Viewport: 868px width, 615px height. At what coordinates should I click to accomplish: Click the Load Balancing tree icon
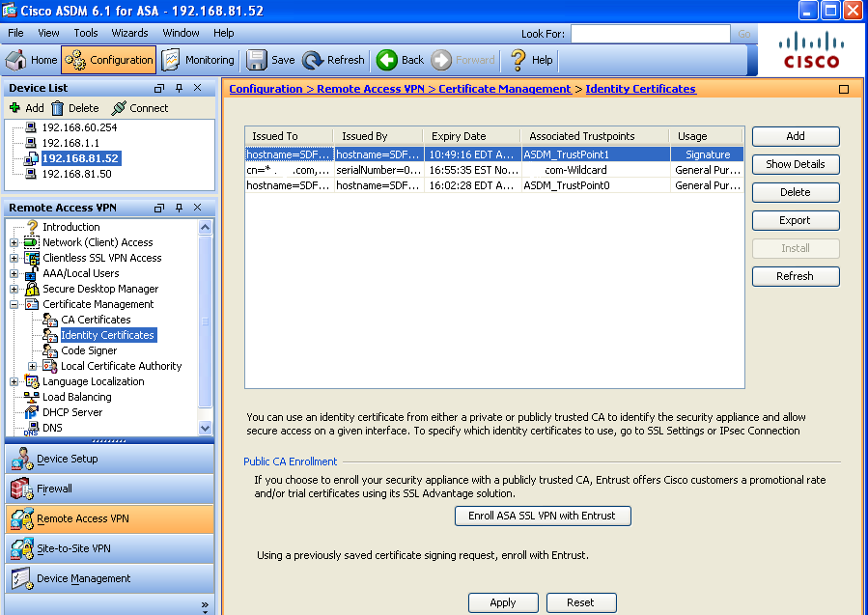(x=32, y=397)
